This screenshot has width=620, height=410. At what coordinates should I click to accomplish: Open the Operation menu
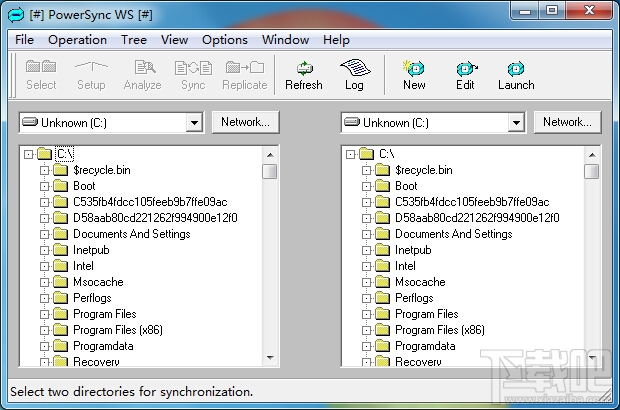(78, 40)
